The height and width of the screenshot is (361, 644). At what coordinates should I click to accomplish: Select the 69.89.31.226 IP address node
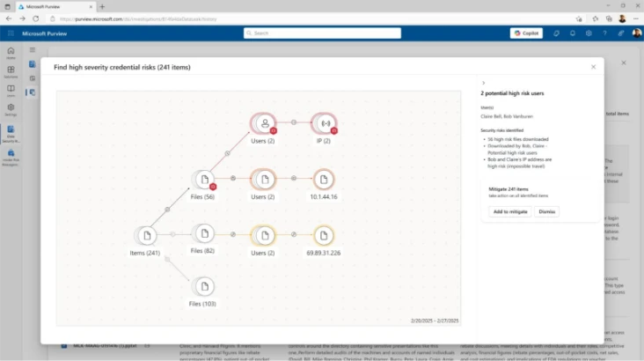324,236
